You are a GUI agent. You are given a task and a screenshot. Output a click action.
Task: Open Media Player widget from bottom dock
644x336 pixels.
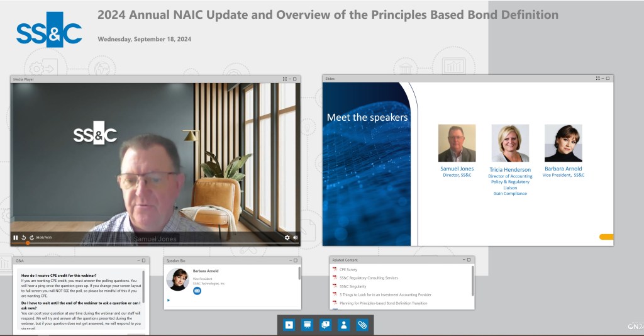(x=289, y=325)
